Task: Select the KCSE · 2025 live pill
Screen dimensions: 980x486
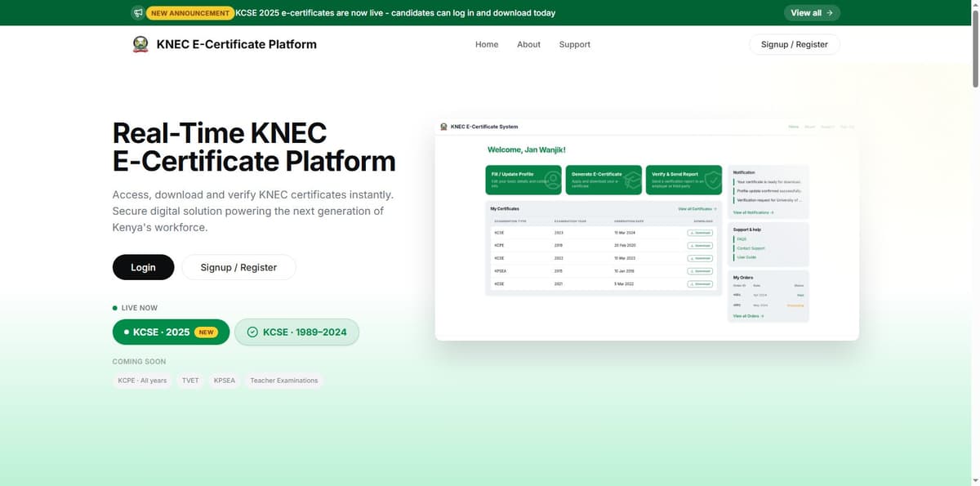Action: click(x=171, y=332)
